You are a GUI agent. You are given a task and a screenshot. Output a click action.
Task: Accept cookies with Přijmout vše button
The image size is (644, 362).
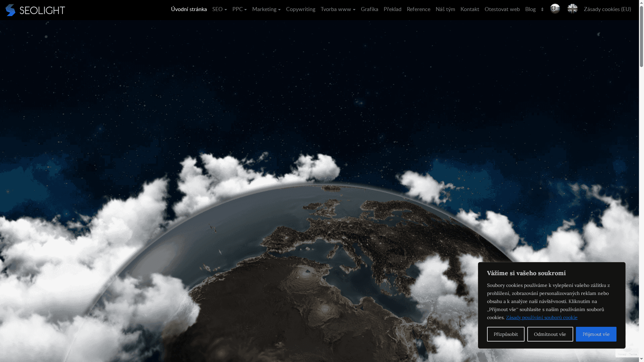[x=596, y=334]
